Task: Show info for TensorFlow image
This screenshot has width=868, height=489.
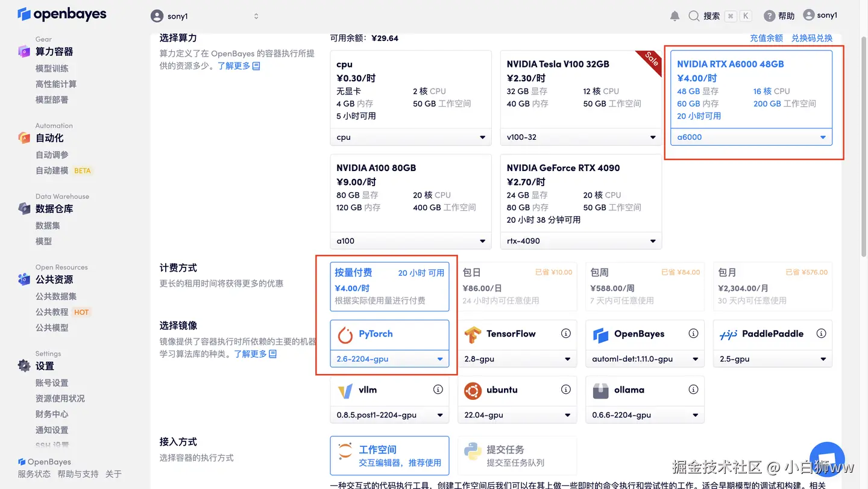Action: [565, 334]
